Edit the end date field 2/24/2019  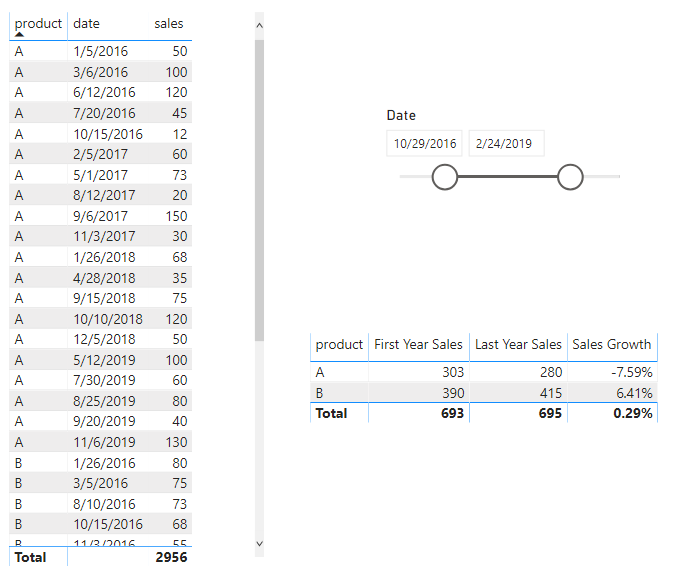coord(506,144)
